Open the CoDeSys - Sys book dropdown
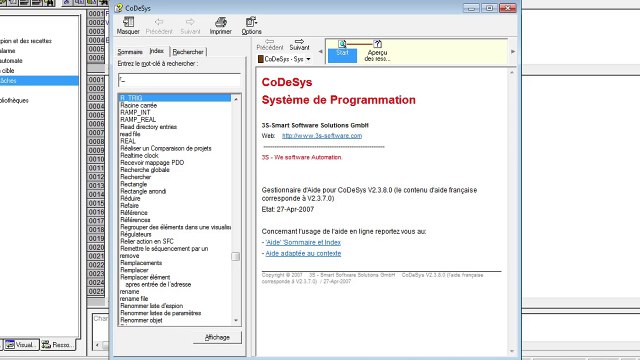 [309, 59]
